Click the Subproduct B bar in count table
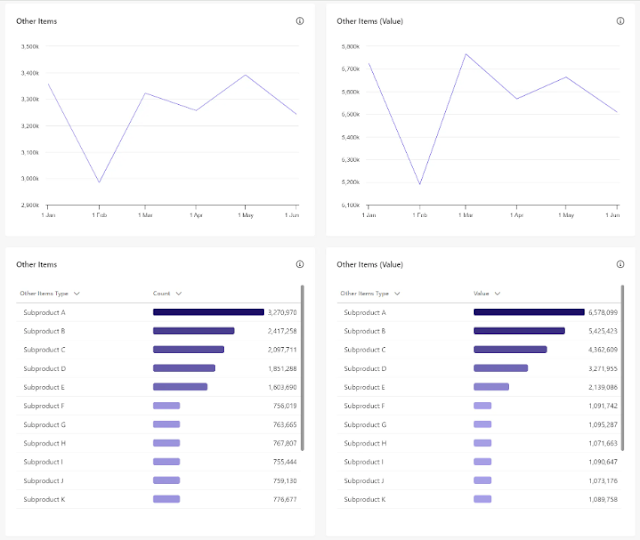The image size is (640, 540). pyautogui.click(x=193, y=331)
